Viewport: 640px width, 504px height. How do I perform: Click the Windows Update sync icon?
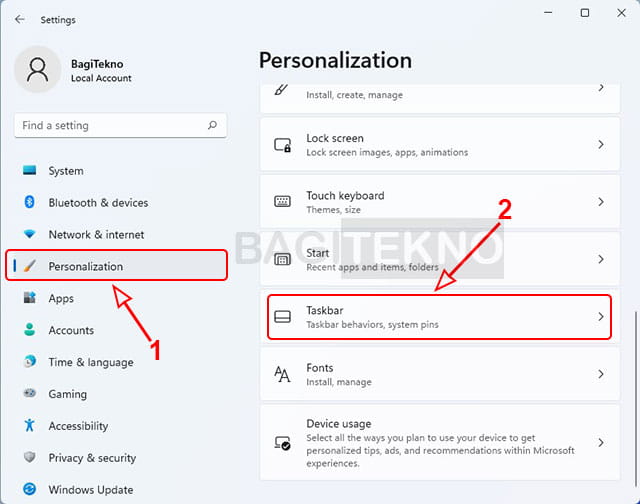pyautogui.click(x=29, y=489)
